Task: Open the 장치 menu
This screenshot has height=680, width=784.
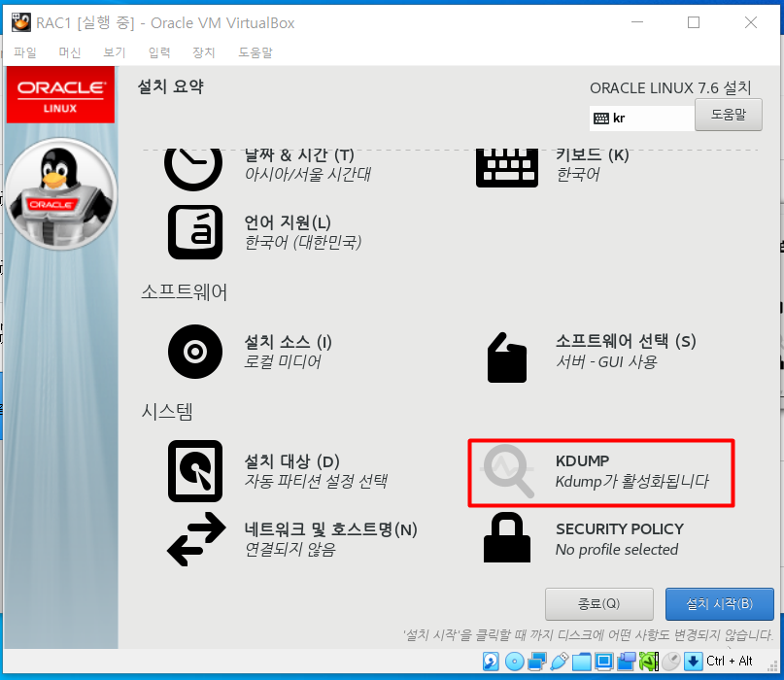Action: pos(204,52)
